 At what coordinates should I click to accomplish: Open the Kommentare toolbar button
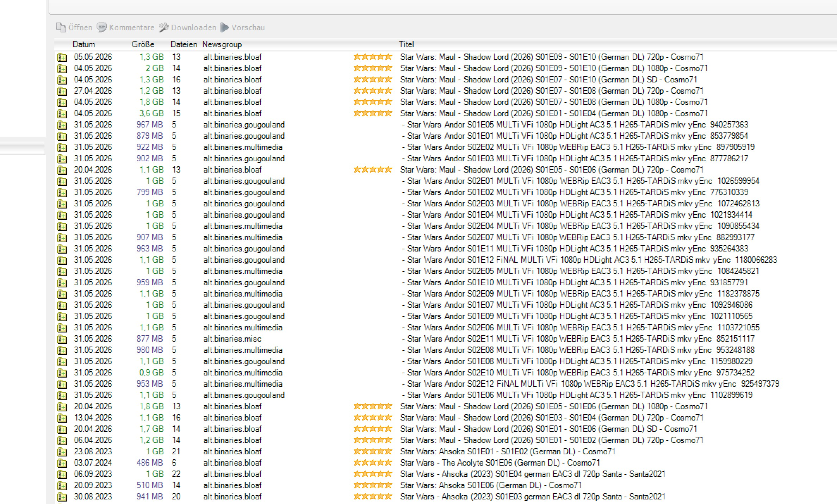point(125,27)
